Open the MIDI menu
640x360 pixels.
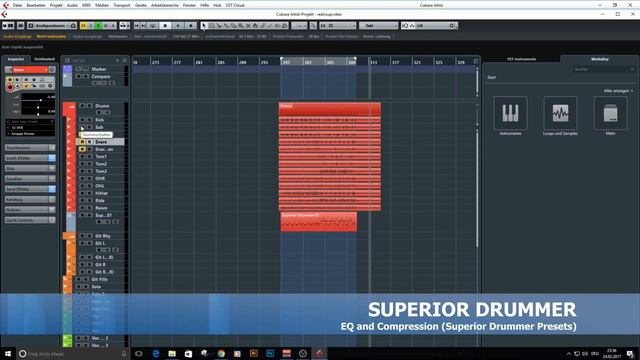coord(86,5)
